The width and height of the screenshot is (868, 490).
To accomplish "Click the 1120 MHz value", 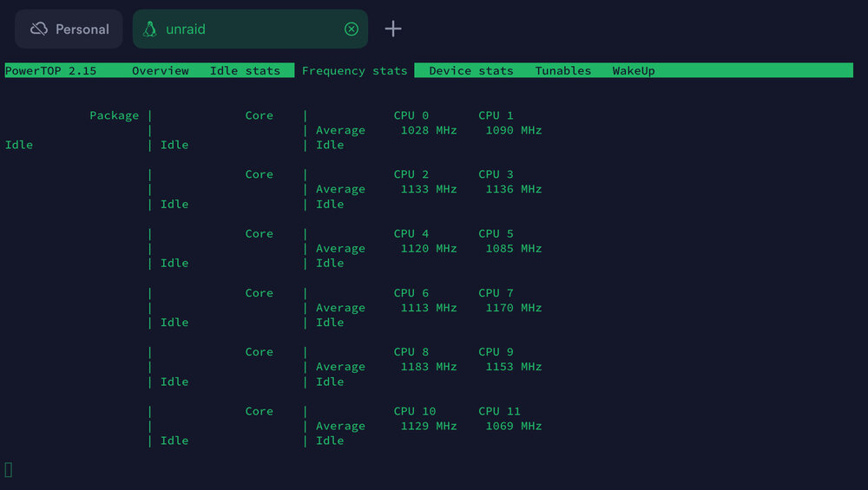I will coord(429,249).
